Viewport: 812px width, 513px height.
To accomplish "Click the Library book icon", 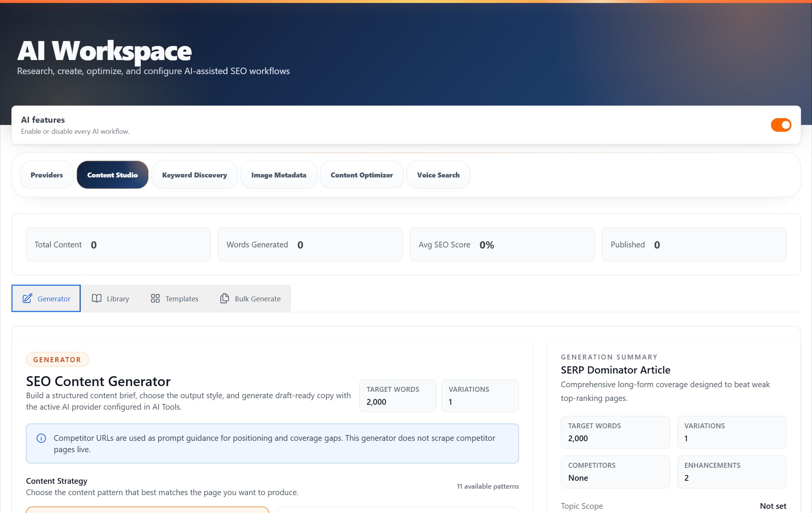I will pyautogui.click(x=97, y=298).
